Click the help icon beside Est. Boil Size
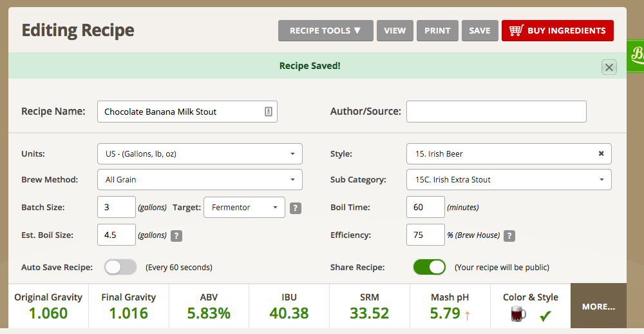Image resolution: width=644 pixels, height=334 pixels. pos(176,235)
